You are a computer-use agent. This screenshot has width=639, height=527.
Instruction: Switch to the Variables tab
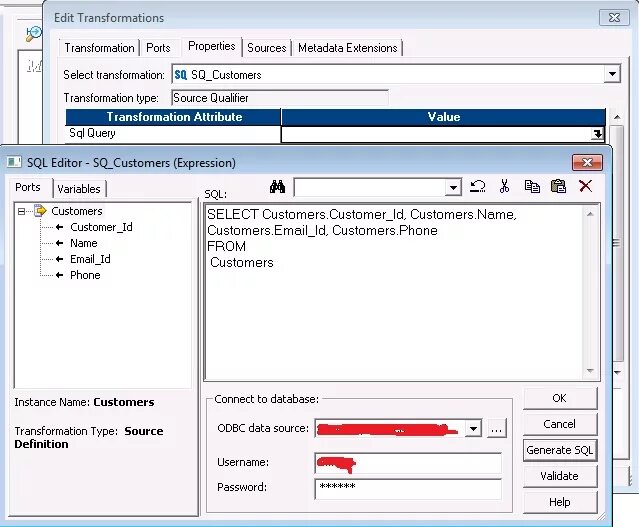(x=79, y=189)
